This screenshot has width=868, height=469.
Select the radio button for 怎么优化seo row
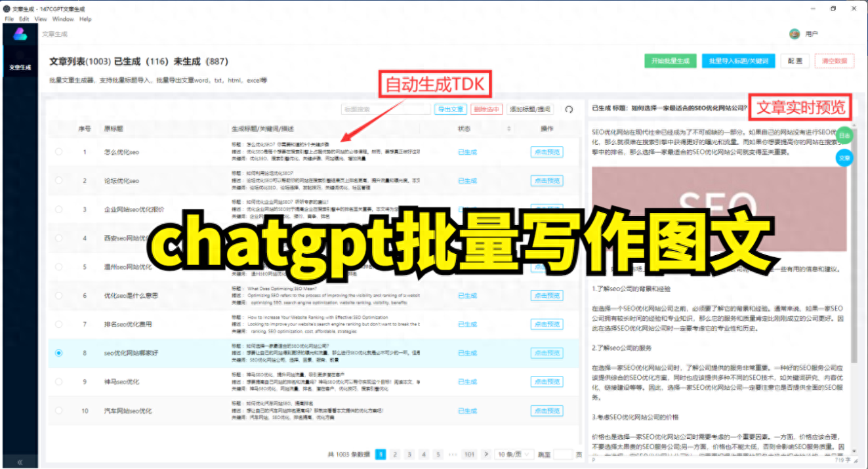click(x=59, y=152)
